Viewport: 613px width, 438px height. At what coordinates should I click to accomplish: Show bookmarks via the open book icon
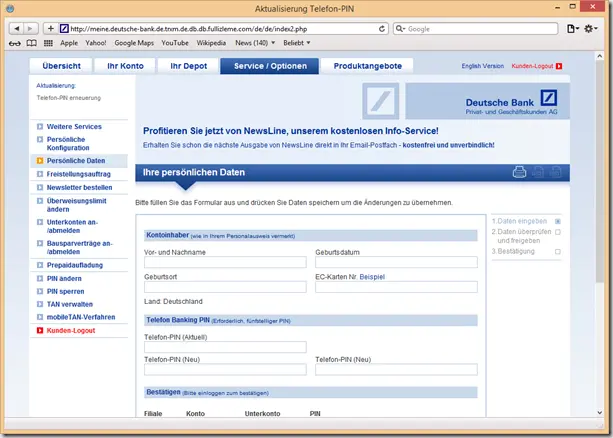(x=32, y=43)
